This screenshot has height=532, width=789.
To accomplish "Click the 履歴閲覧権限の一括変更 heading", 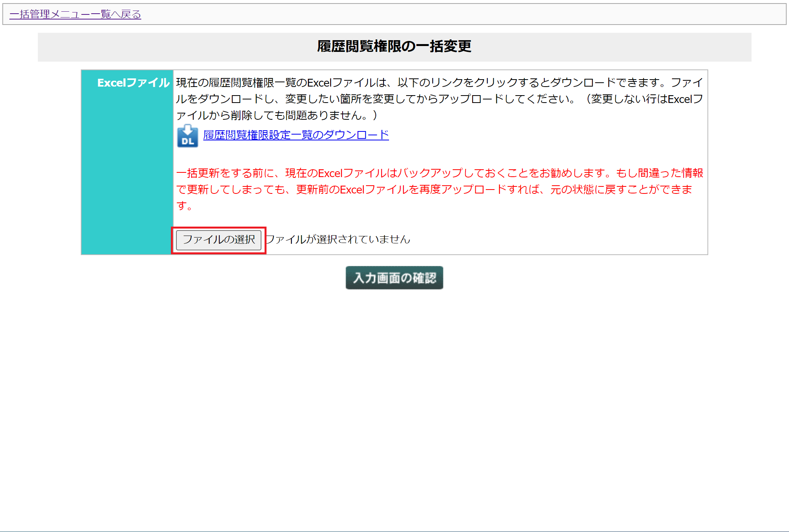I will click(394, 46).
